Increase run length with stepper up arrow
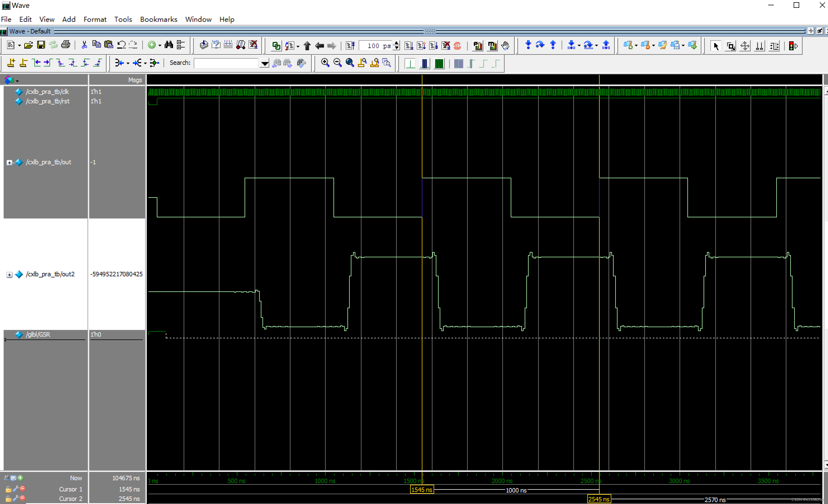The height and width of the screenshot is (504, 828). coord(396,43)
